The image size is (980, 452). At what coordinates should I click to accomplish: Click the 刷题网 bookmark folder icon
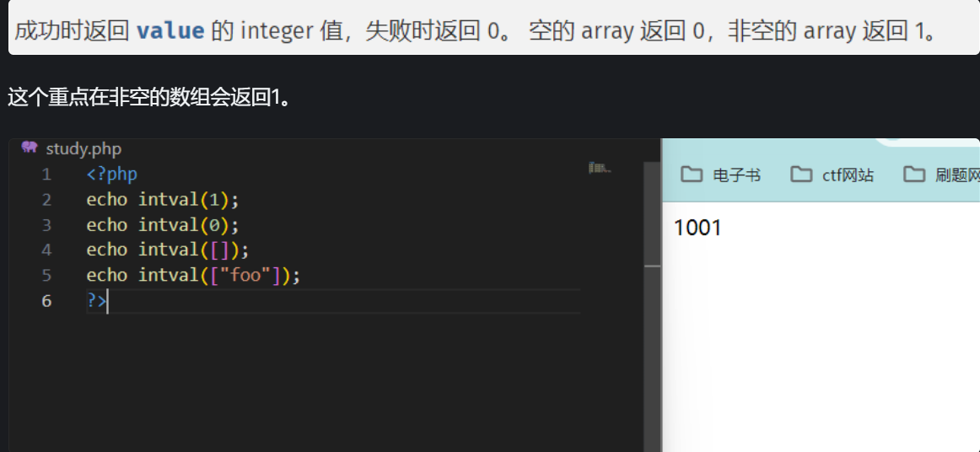[x=914, y=175]
